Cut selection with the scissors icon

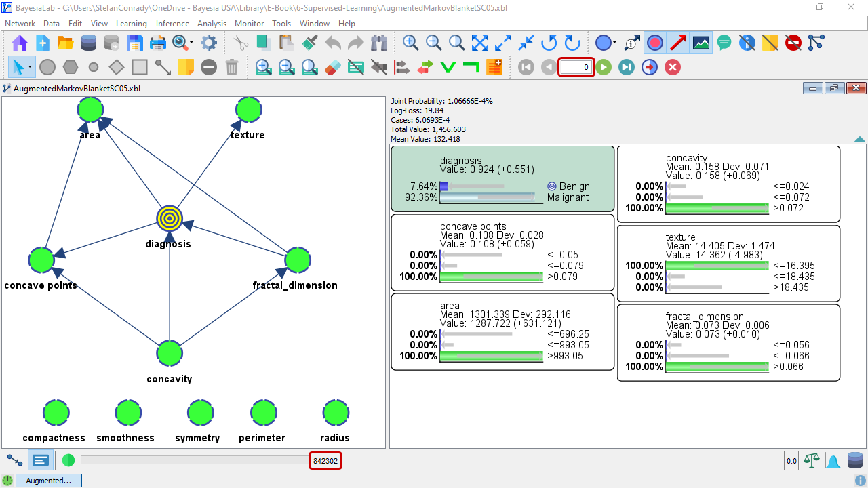(241, 43)
